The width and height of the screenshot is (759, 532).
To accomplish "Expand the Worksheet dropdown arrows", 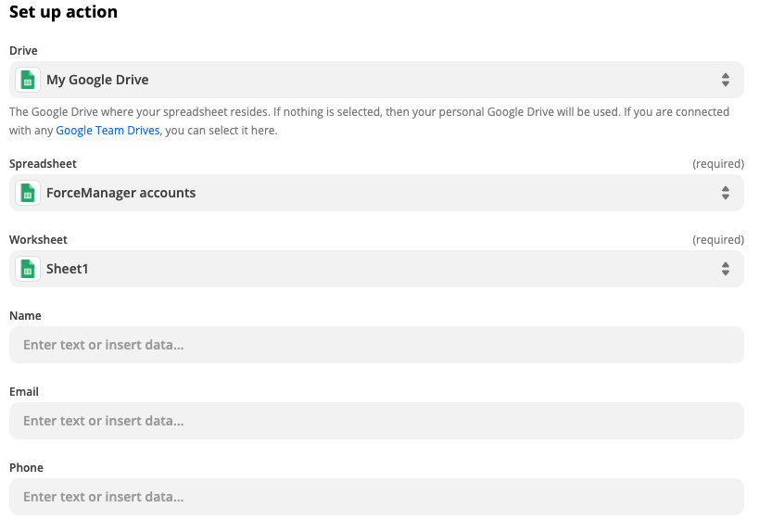I will 725,269.
